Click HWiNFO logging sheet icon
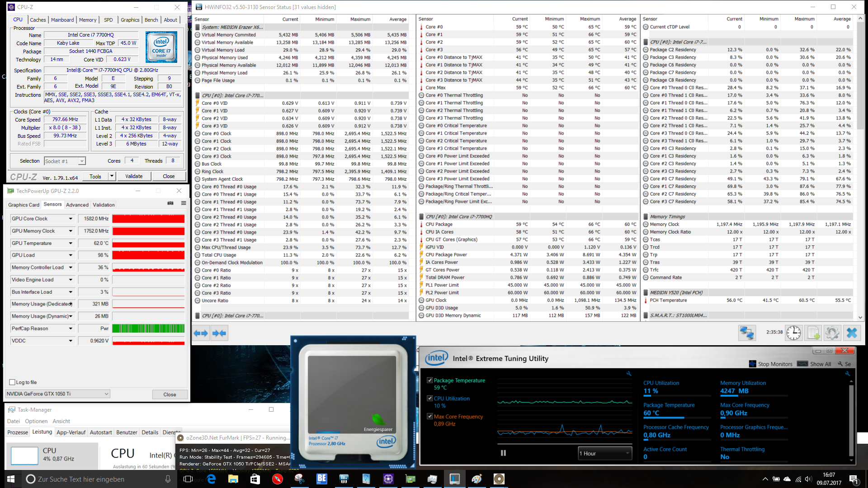 pyautogui.click(x=813, y=333)
